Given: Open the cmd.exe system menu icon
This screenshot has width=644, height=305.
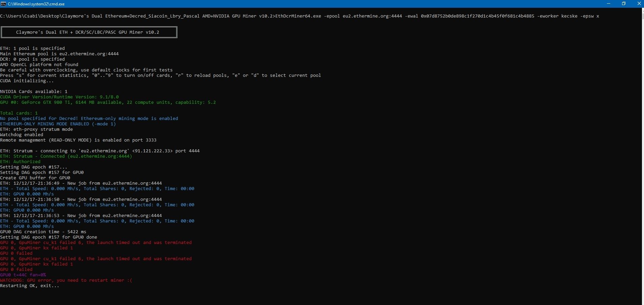Looking at the screenshot, I should click(3, 4).
